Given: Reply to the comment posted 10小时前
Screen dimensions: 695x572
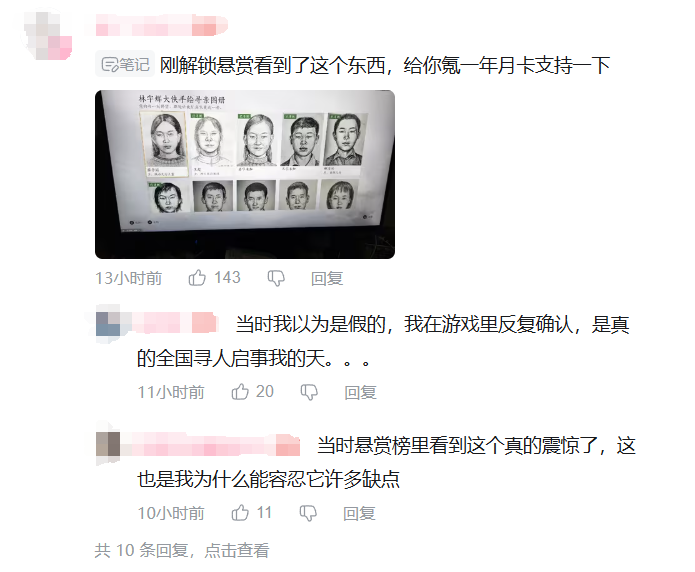Looking at the screenshot, I should (x=359, y=513).
